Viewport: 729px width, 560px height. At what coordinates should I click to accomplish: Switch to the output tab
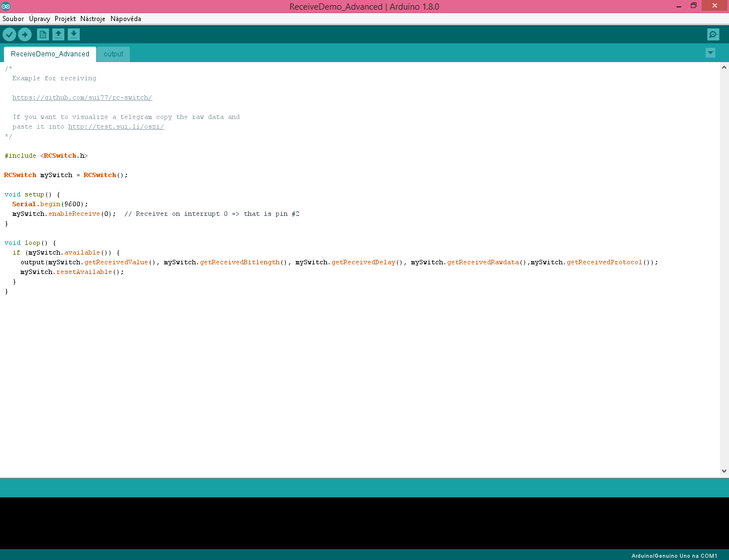pos(113,54)
